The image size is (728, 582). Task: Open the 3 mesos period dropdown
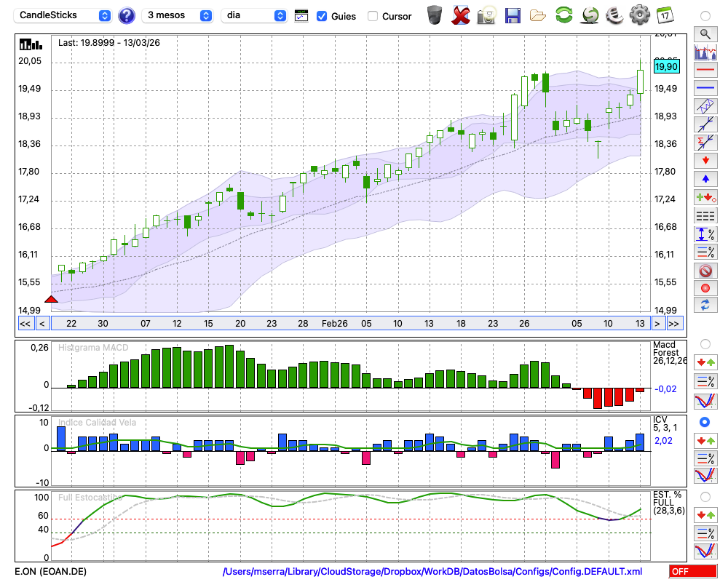(178, 15)
